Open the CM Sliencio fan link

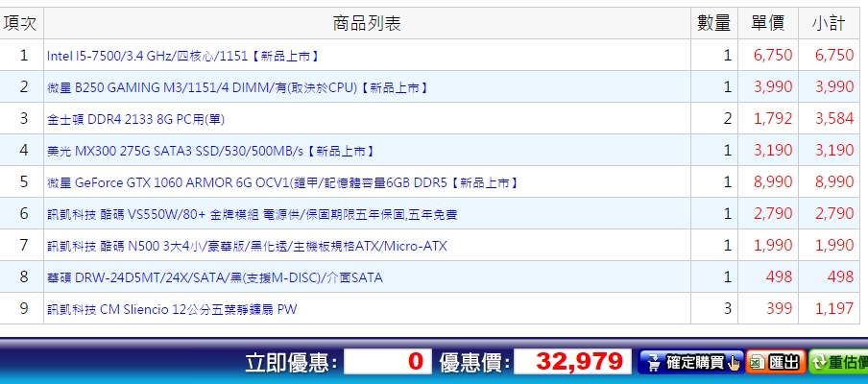pos(172,309)
